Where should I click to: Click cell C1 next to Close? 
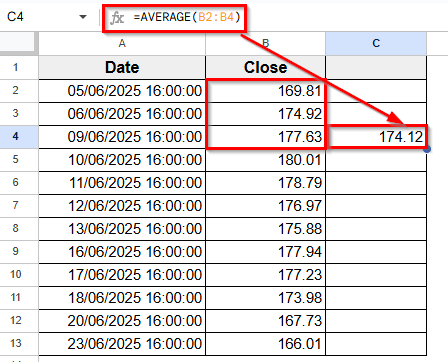point(376,67)
